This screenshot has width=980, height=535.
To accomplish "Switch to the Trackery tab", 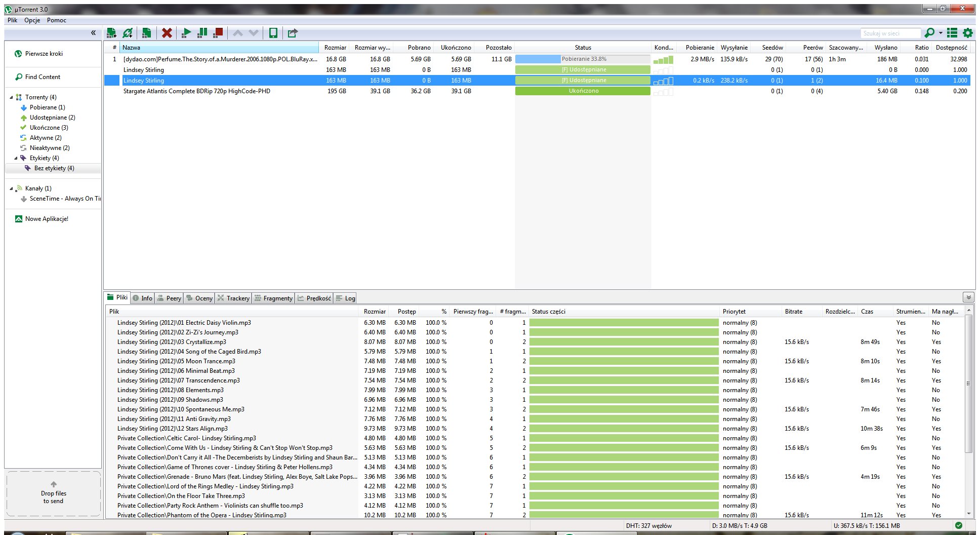I will (x=233, y=298).
